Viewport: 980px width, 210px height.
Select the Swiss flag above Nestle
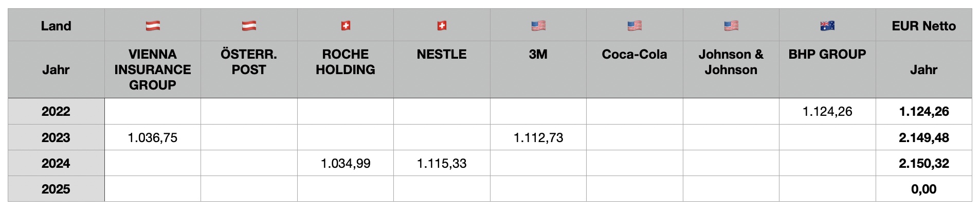coord(442,26)
